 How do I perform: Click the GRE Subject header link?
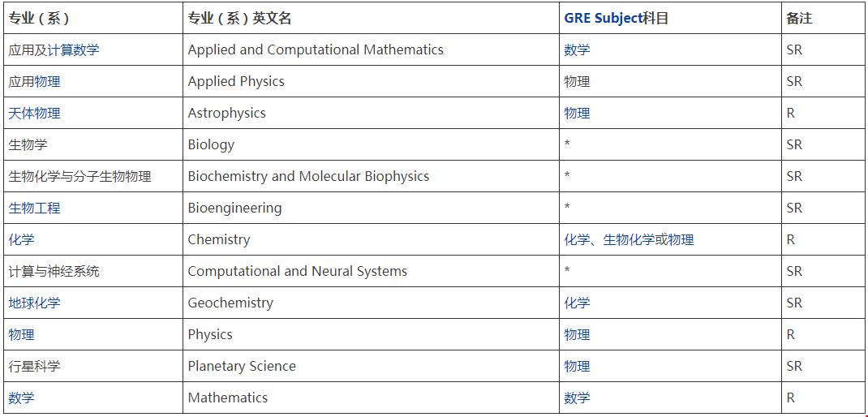[603, 19]
